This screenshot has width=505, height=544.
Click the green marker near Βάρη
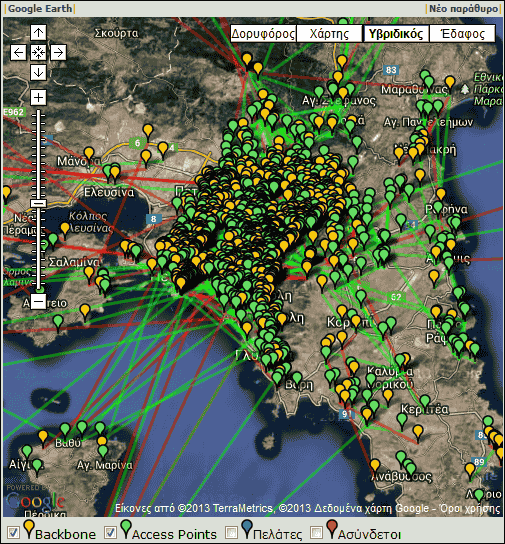(297, 378)
